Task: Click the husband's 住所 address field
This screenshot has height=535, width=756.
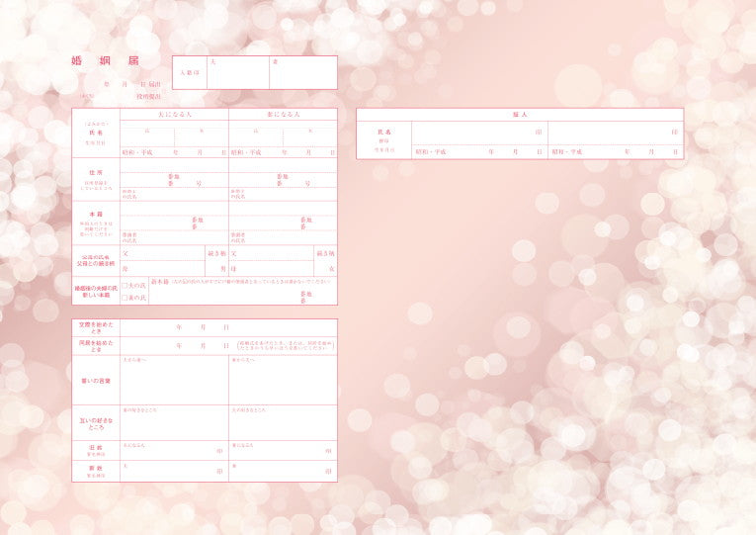Action: point(174,170)
